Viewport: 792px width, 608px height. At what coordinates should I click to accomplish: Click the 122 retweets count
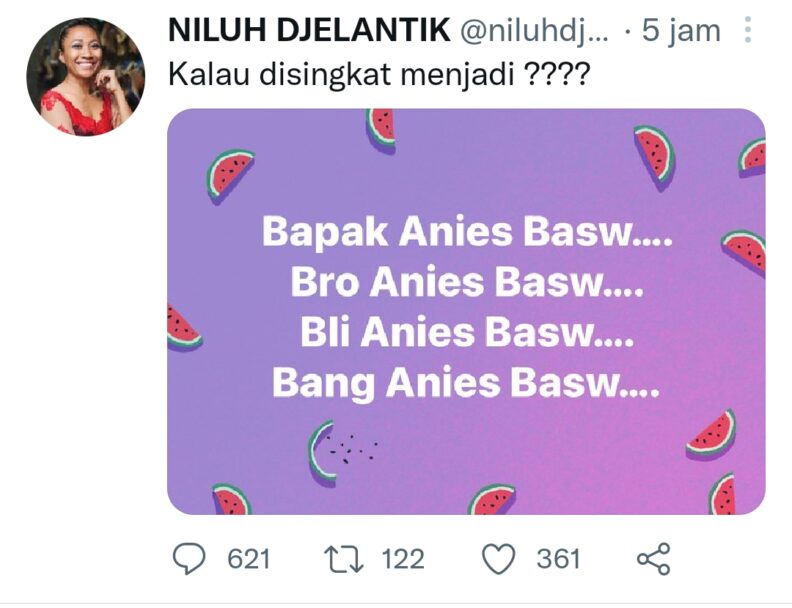coord(403,560)
